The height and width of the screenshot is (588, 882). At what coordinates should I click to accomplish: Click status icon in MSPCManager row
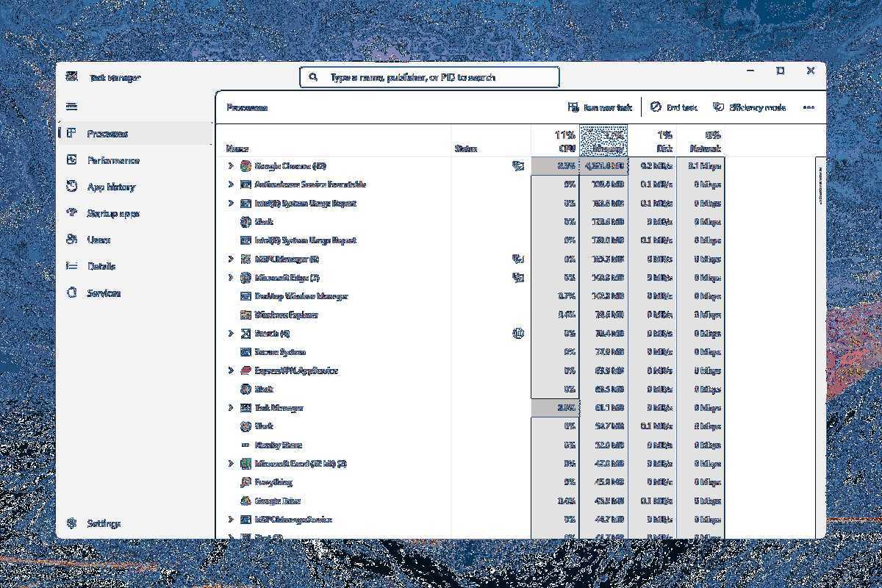click(x=518, y=259)
